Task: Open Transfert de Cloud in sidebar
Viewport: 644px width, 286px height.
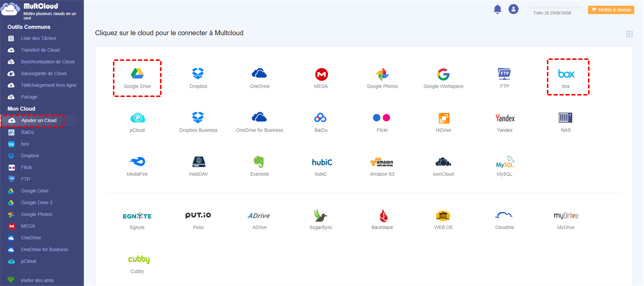Action: (40, 50)
